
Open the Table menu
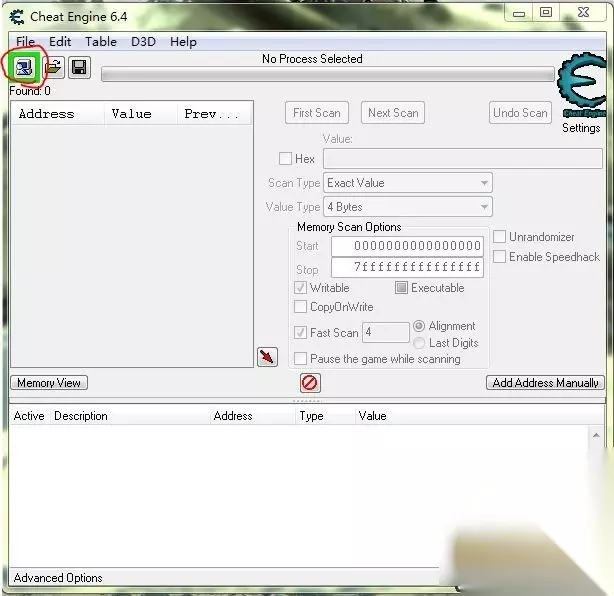point(101,42)
